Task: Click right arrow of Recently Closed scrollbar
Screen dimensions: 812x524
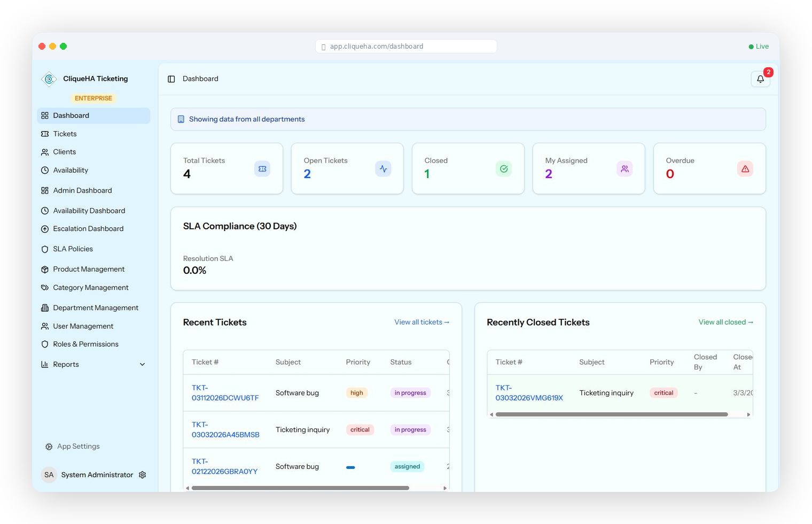Action: (748, 414)
